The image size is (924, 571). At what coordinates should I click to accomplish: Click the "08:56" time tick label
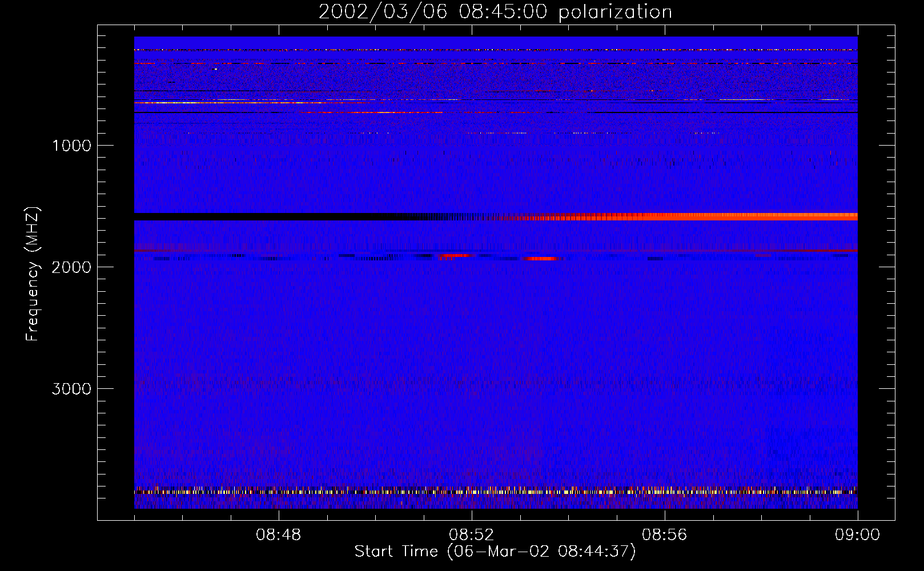(664, 535)
